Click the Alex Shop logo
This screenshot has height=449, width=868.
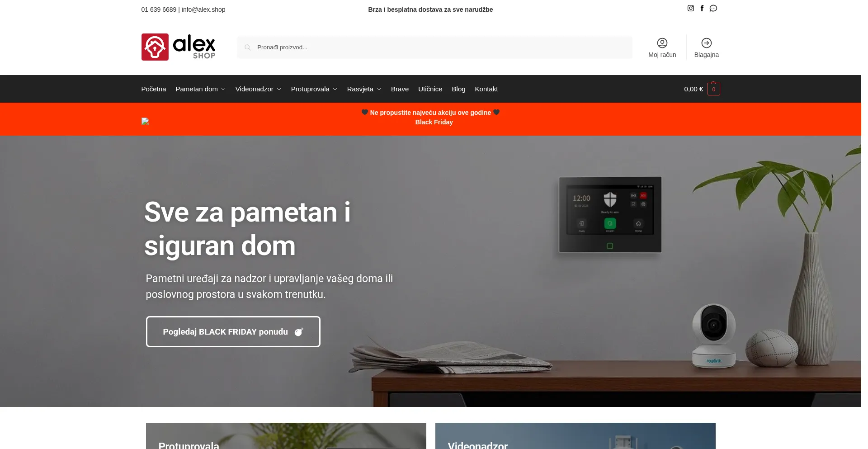coord(178,47)
